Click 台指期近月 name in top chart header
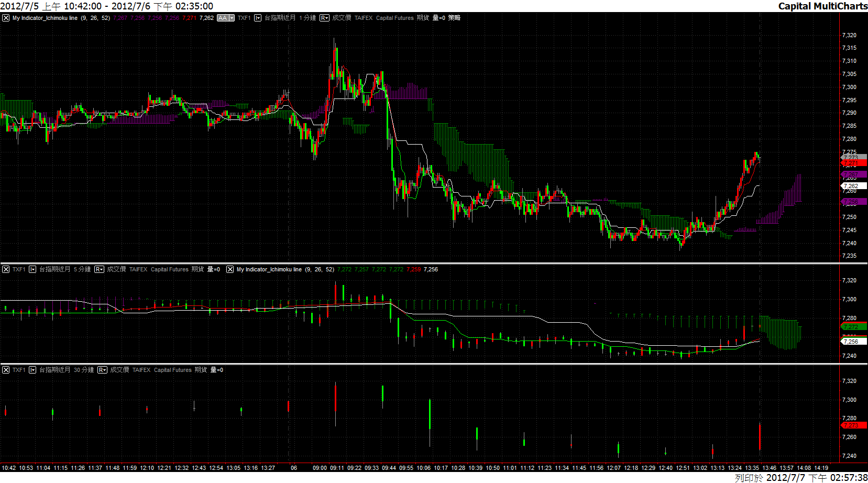The width and height of the screenshot is (868, 483). (x=280, y=18)
